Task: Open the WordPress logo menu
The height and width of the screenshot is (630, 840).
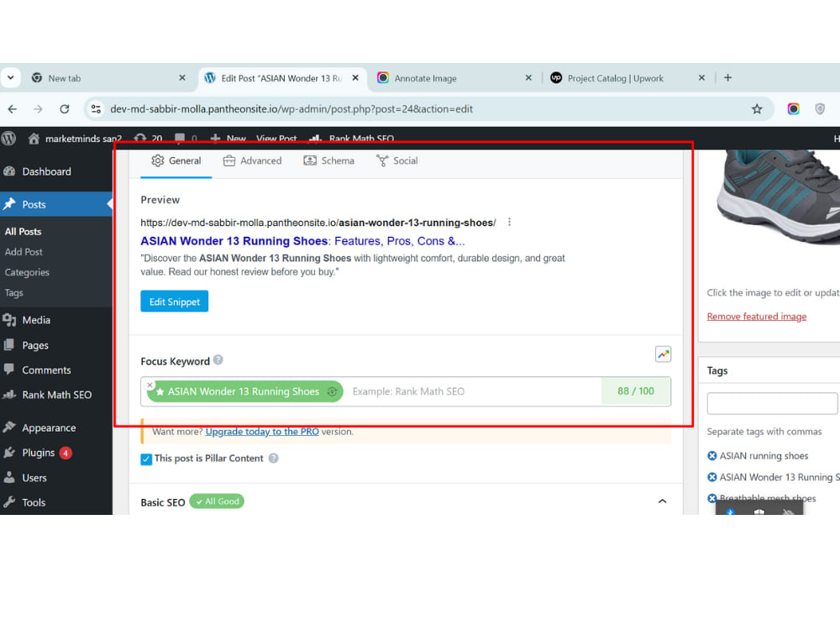Action: [x=8, y=139]
